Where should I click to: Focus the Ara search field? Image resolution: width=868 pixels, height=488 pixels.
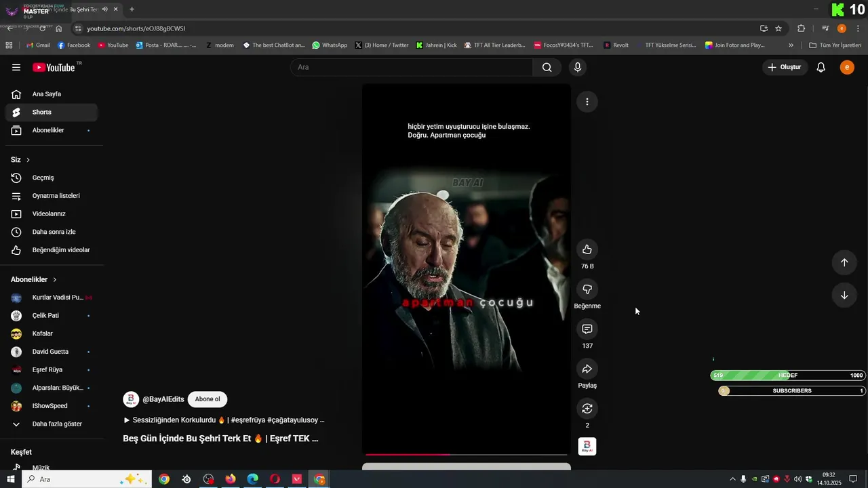412,67
